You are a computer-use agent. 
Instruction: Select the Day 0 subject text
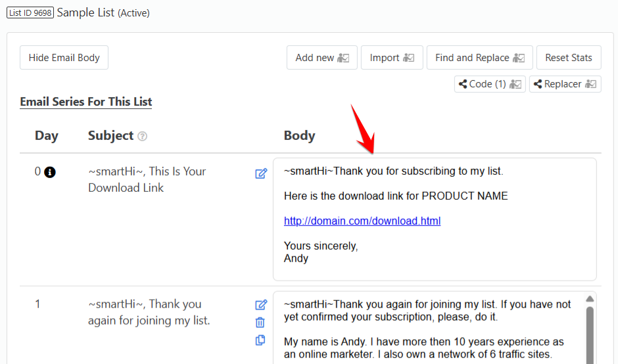147,179
